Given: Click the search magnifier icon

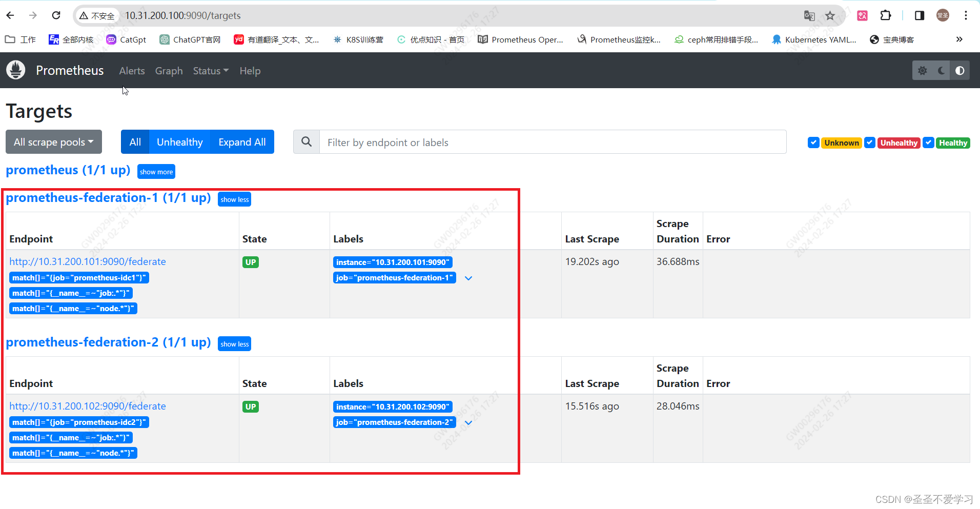Looking at the screenshot, I should point(307,142).
